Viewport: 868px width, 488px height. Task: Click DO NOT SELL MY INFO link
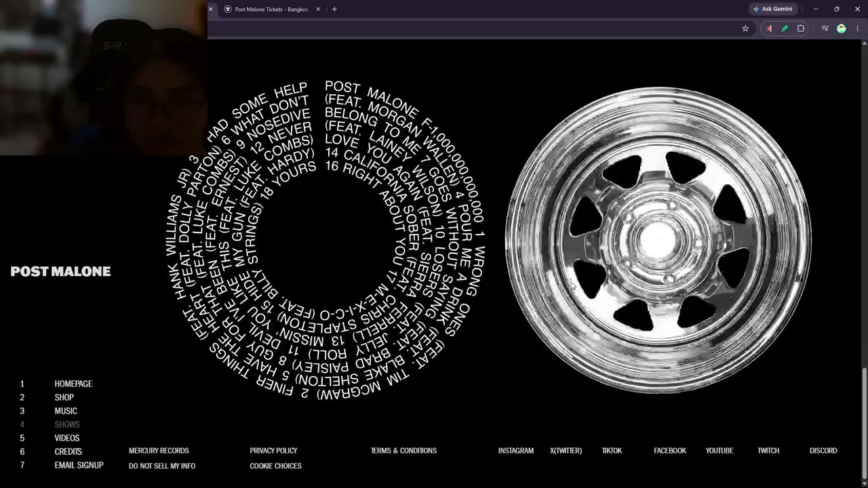pyautogui.click(x=162, y=466)
